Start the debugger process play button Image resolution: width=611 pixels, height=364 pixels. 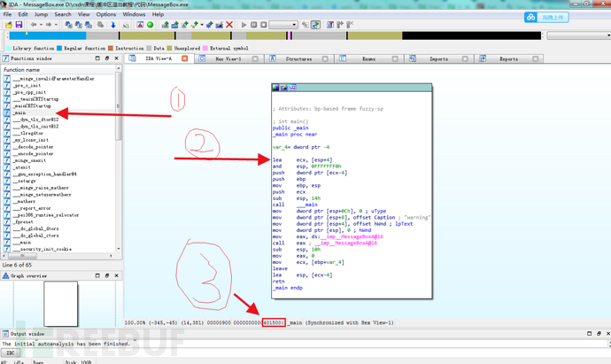pos(244,25)
